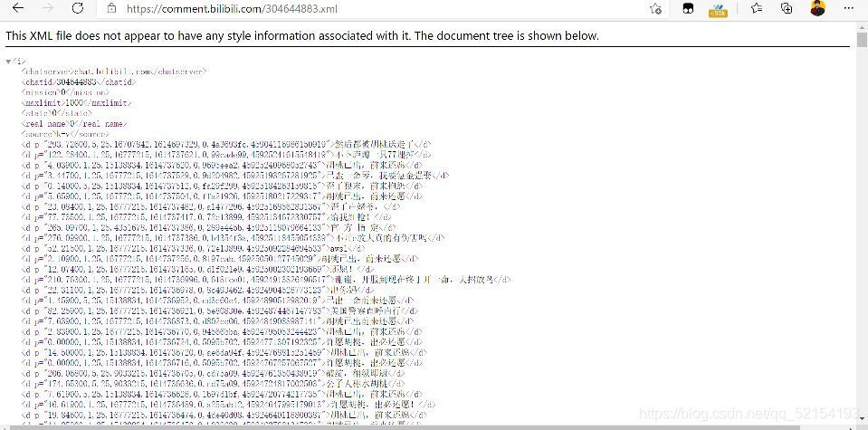Click the d row starting 7.63900
This screenshot has width=868, height=430.
point(217,321)
